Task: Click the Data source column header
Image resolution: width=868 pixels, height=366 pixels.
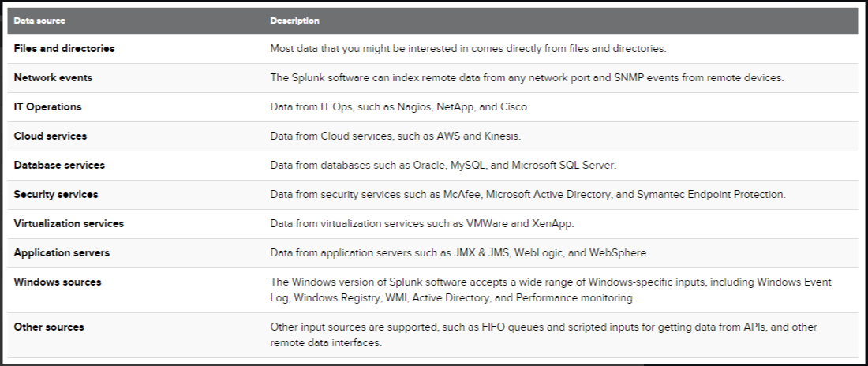Action: [x=39, y=21]
